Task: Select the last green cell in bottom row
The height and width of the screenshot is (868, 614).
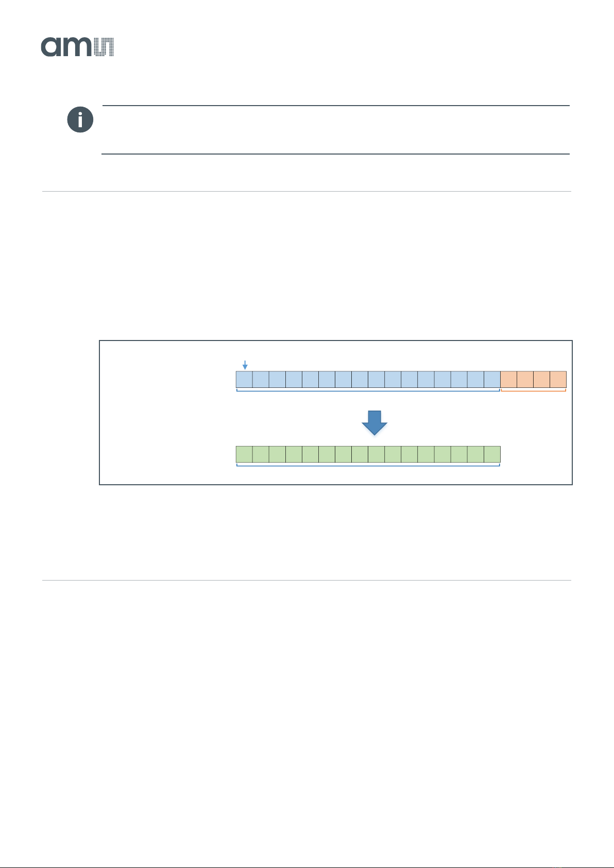Action: tap(492, 454)
